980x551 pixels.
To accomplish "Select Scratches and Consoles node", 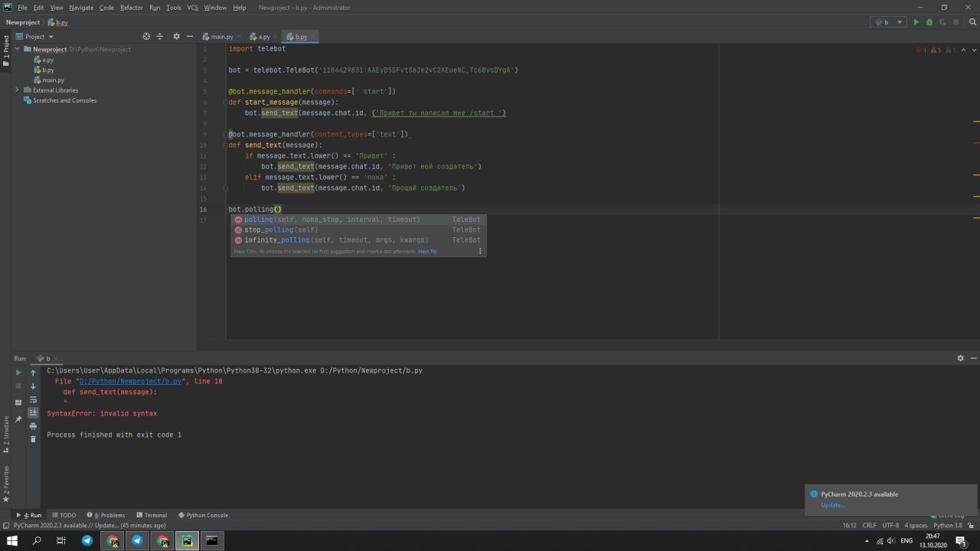I will point(64,100).
